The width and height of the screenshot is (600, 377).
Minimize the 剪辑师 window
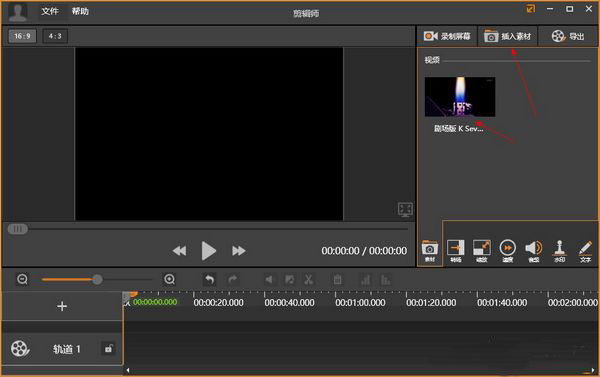tap(550, 9)
